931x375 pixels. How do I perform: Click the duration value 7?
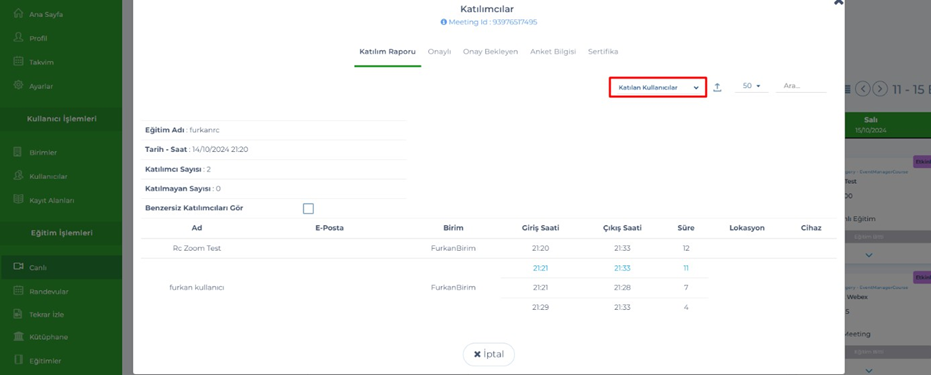686,287
